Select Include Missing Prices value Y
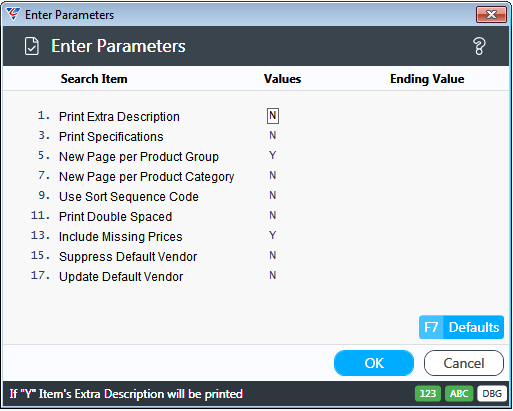 pyautogui.click(x=273, y=236)
